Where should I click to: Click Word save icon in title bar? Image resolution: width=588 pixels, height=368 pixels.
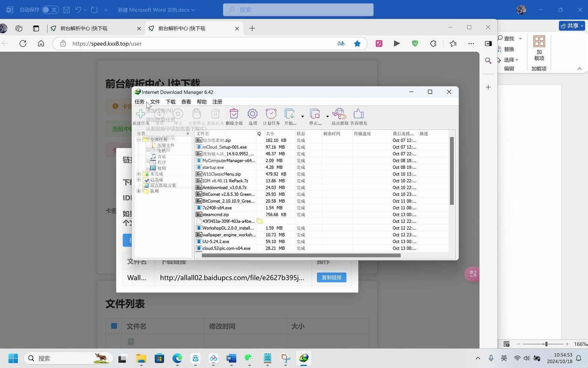point(67,10)
